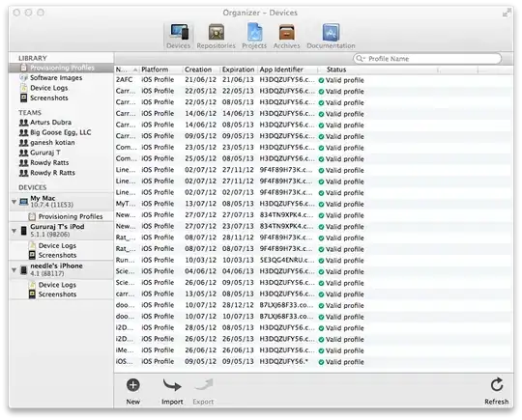Open the Projects toolbar icon
Viewport: 522px width, 420px height.
(x=254, y=32)
